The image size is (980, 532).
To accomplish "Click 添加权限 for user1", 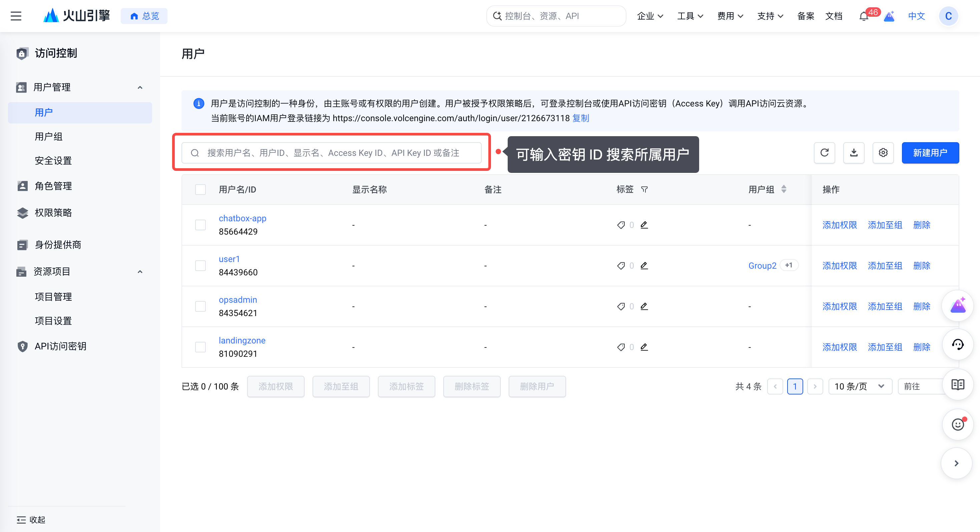I will click(840, 266).
